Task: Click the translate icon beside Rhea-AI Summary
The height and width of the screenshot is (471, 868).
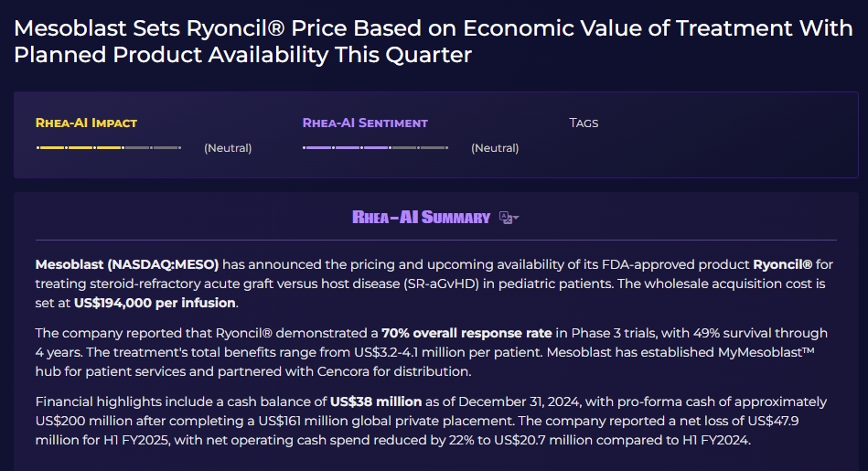Action: [x=506, y=218]
